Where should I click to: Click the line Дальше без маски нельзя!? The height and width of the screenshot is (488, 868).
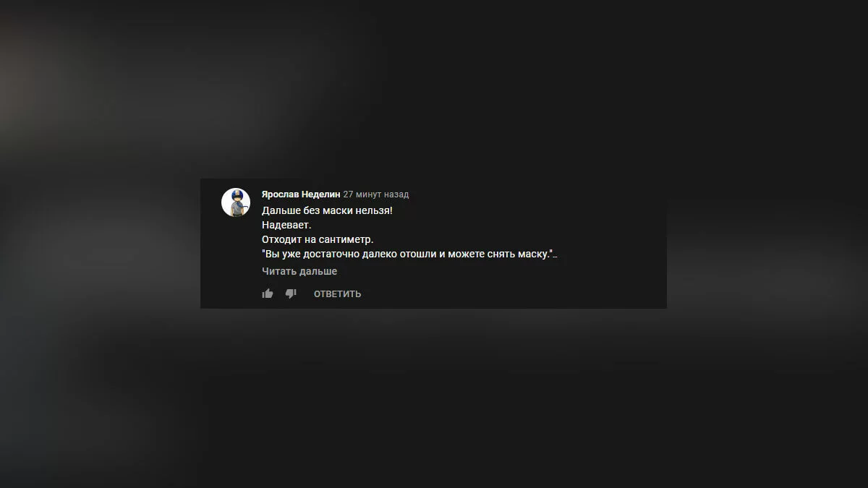coord(327,210)
